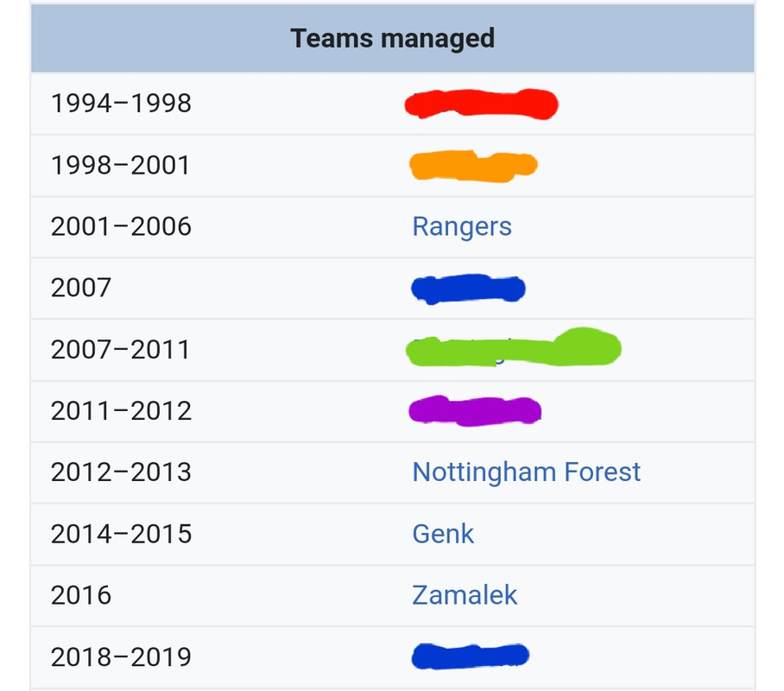Open the Nottingham Forest link
The image size is (784, 691).
526,472
